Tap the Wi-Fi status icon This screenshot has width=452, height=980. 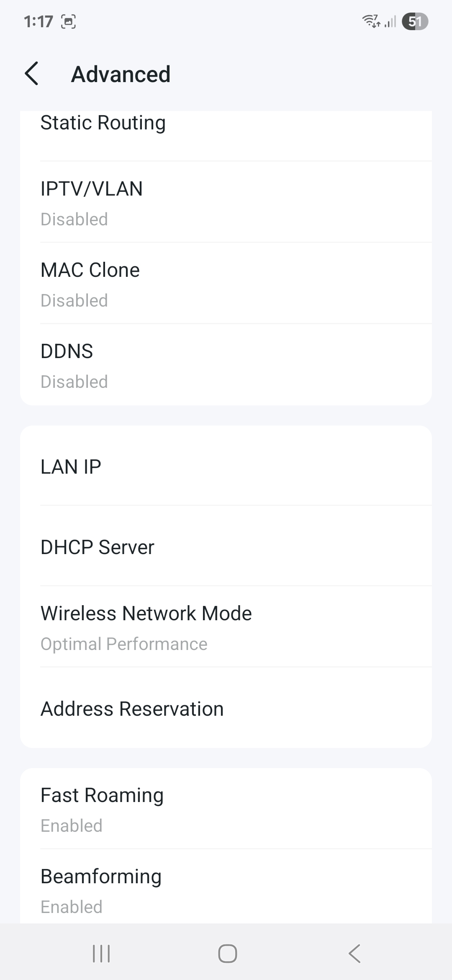click(371, 21)
